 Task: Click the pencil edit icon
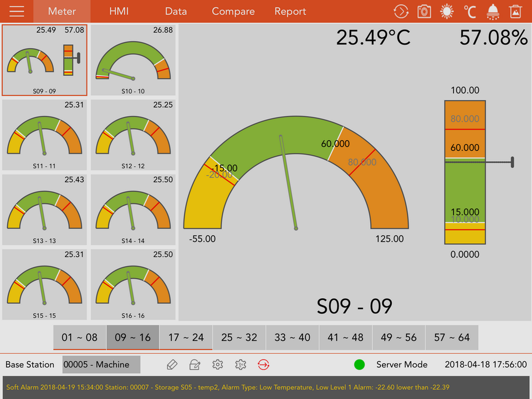point(172,365)
